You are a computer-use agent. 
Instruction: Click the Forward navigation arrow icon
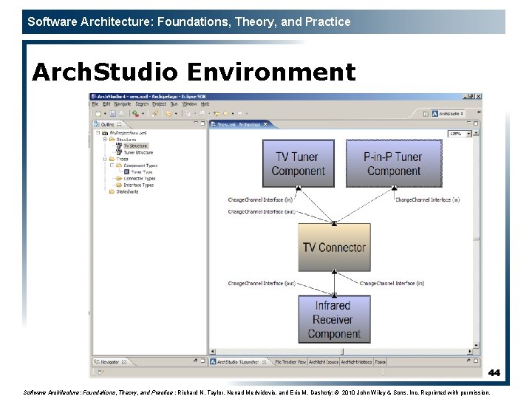(x=240, y=113)
